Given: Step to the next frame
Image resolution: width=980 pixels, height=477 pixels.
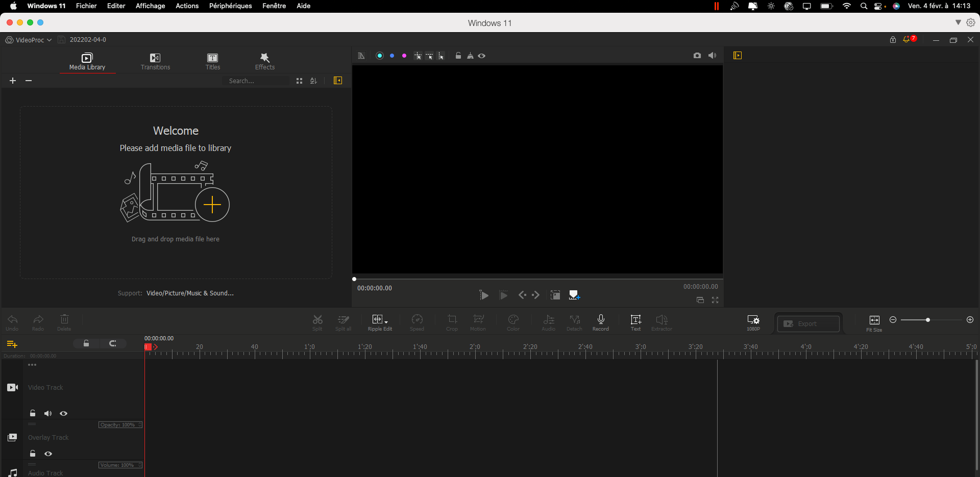Looking at the screenshot, I should 535,295.
